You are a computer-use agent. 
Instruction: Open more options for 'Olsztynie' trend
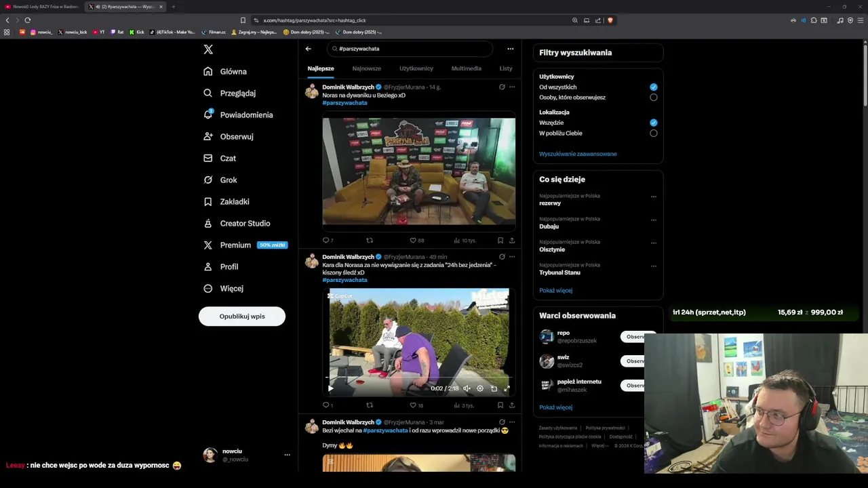[x=654, y=243]
